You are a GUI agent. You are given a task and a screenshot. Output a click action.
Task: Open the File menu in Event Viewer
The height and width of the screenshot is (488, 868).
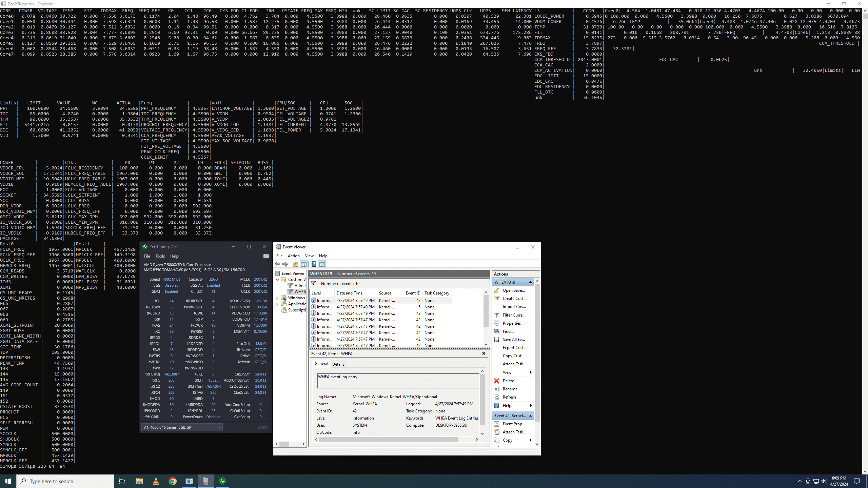pyautogui.click(x=279, y=256)
